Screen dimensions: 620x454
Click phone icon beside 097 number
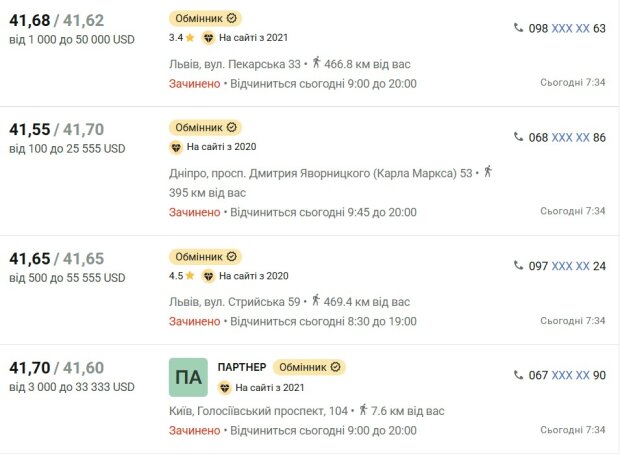point(518,265)
